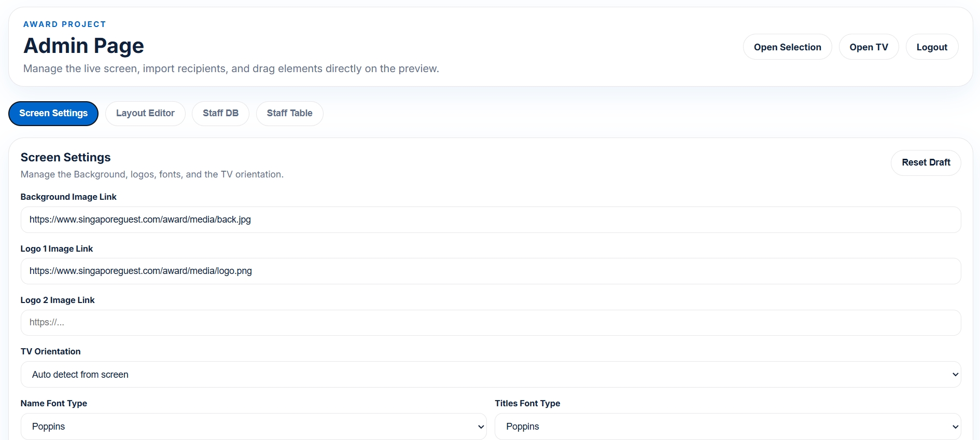Click the "Background Image Link" label
Viewport: 980px width, 440px height.
pyautogui.click(x=68, y=197)
